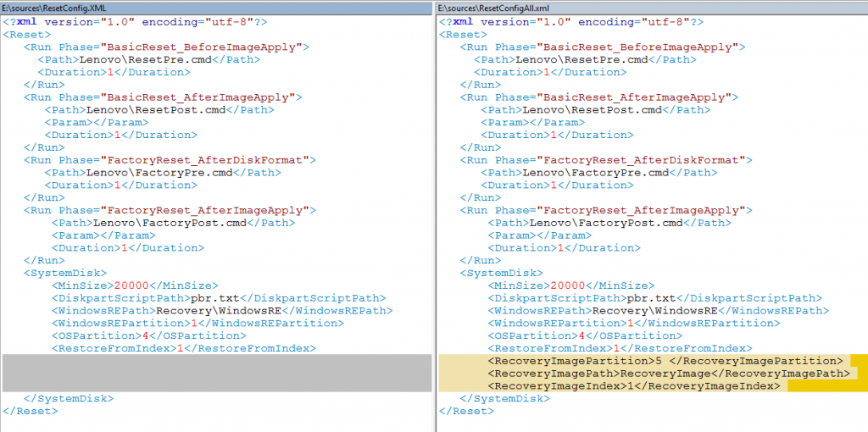Click the closing </Reset> tag in ResetConfig.XML
This screenshot has width=868, height=432.
30,411
